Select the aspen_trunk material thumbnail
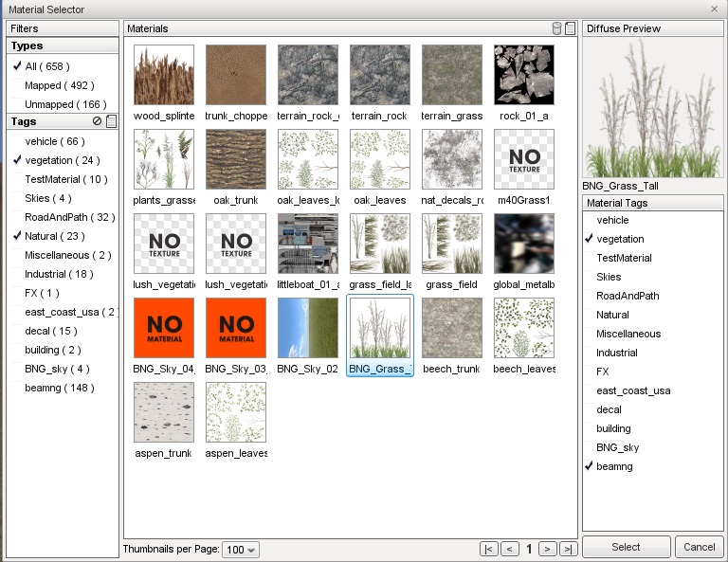This screenshot has height=562, width=728. tap(164, 412)
